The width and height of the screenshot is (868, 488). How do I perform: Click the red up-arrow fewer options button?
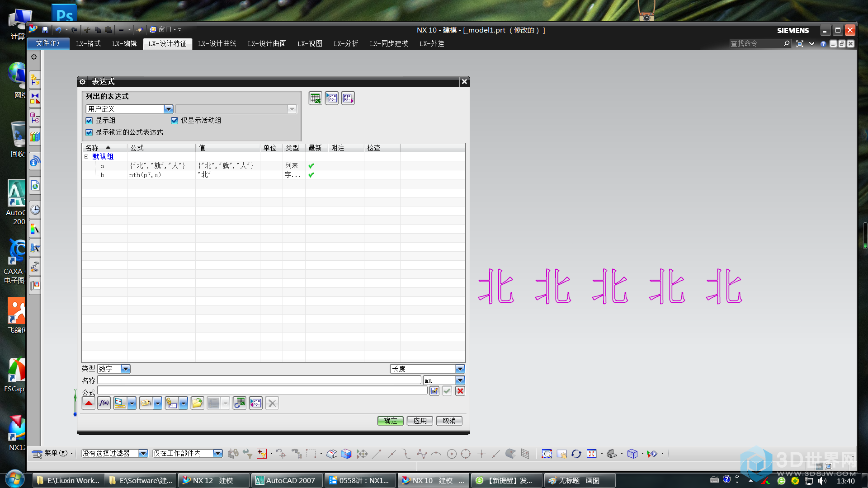click(89, 403)
